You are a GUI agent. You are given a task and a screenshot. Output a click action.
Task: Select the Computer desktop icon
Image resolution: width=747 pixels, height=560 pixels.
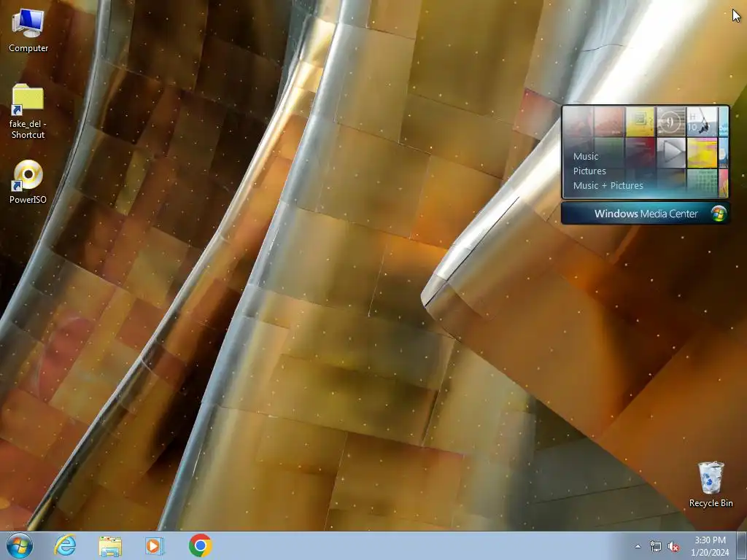click(x=28, y=31)
